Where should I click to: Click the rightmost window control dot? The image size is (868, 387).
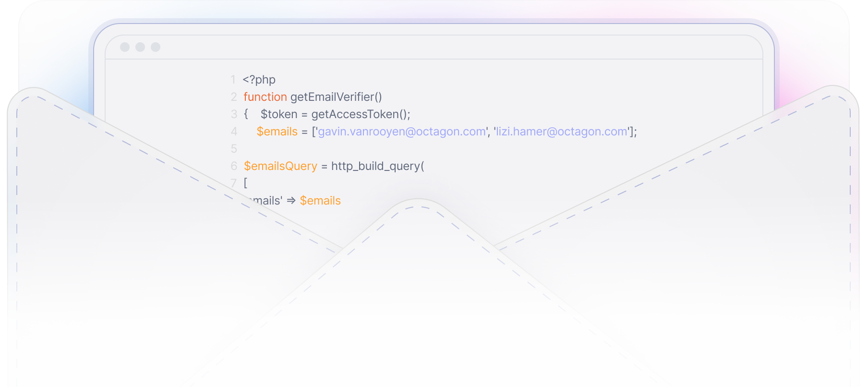click(x=156, y=47)
